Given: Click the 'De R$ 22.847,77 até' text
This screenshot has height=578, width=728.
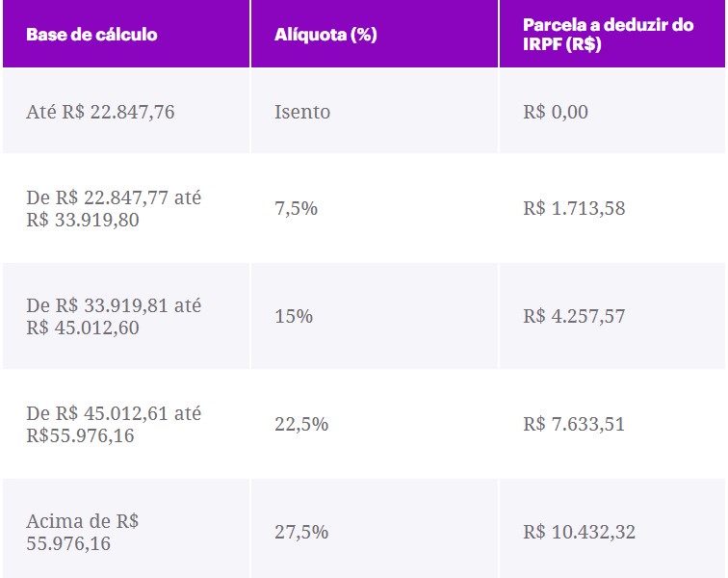Looking at the screenshot, I should tap(114, 197).
